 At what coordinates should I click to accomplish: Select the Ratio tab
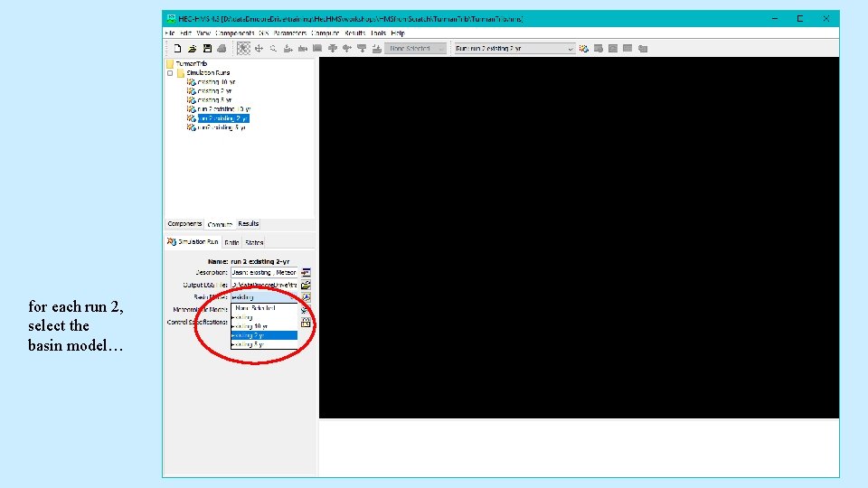[x=231, y=242]
